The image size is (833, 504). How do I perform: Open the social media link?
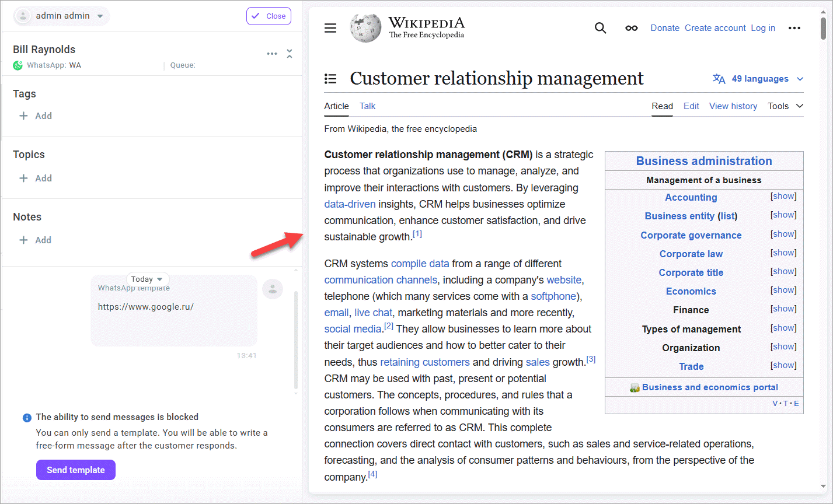[353, 329]
